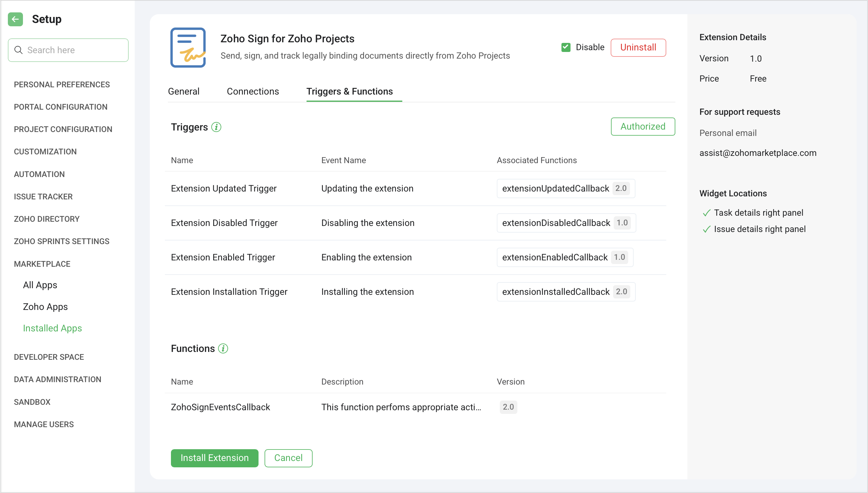Toggle the Disable checkbox
Viewport: 868px width, 493px height.
pyautogui.click(x=566, y=47)
